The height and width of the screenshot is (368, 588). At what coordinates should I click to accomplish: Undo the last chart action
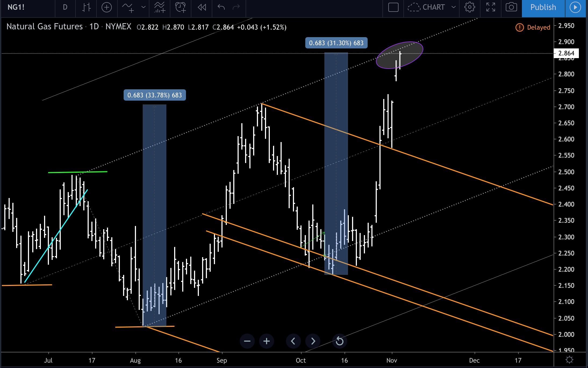click(221, 7)
